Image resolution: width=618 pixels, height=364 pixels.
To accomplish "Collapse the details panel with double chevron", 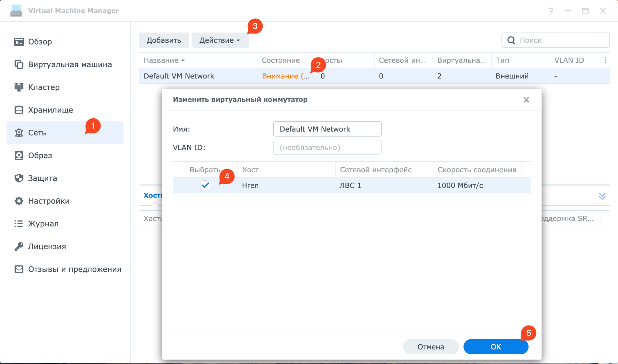I will coord(602,196).
